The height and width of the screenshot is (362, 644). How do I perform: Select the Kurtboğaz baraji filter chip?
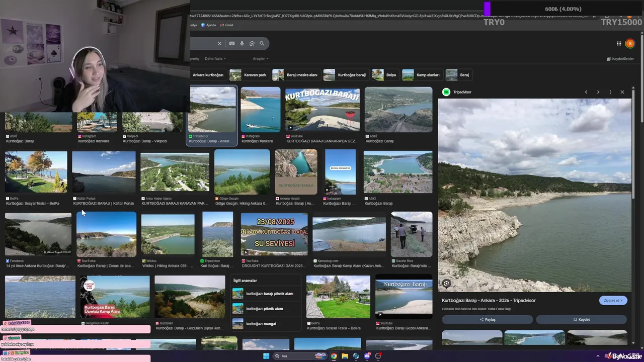point(346,75)
